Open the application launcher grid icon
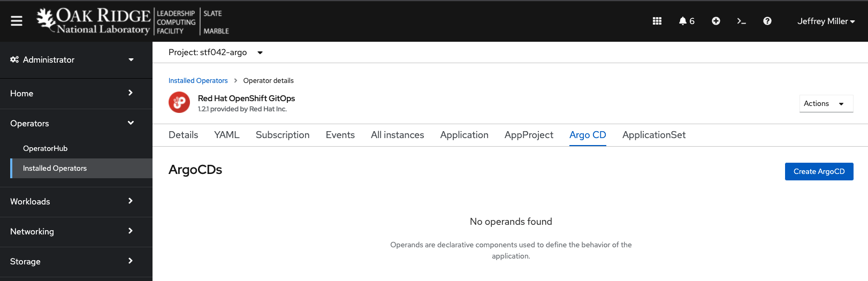This screenshot has height=281, width=868. tap(657, 21)
